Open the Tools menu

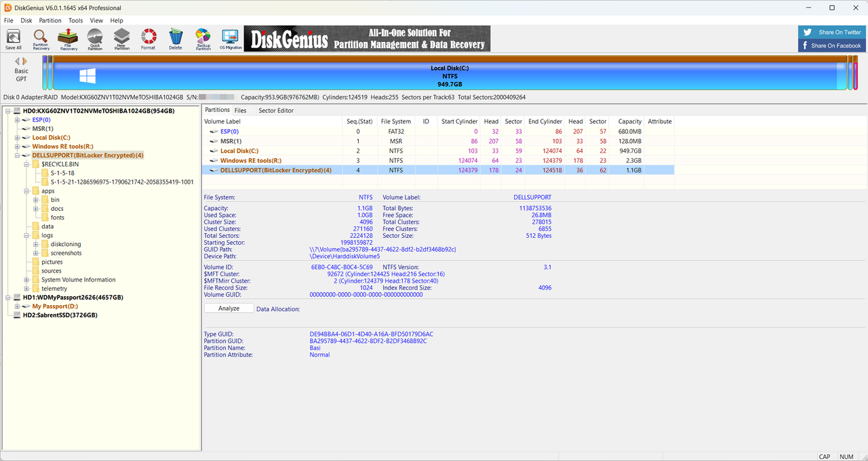click(75, 20)
